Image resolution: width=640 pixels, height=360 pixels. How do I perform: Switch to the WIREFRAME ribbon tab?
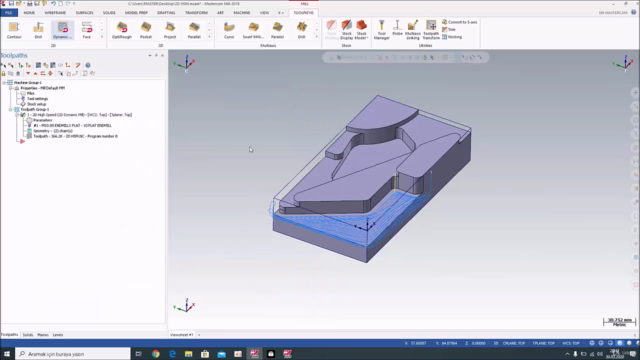click(55, 13)
